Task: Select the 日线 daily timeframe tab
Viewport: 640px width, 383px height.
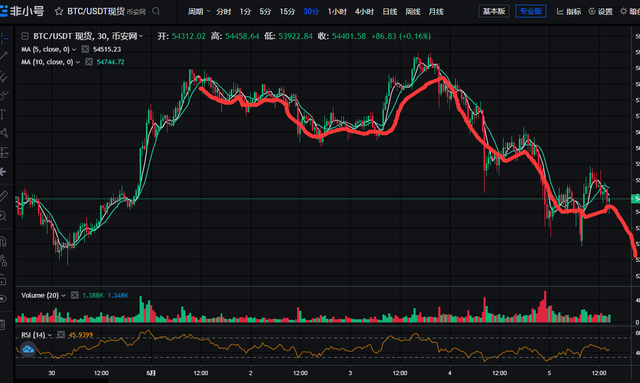Action: tap(390, 11)
